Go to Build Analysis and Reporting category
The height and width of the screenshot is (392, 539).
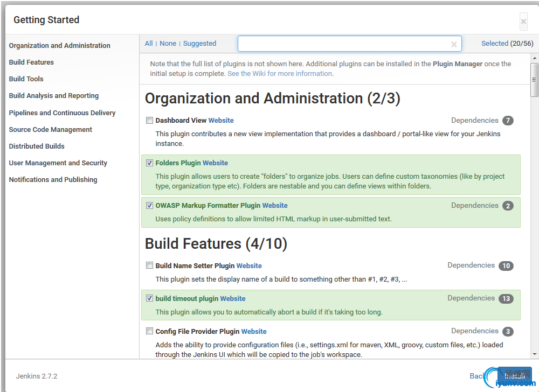(53, 96)
